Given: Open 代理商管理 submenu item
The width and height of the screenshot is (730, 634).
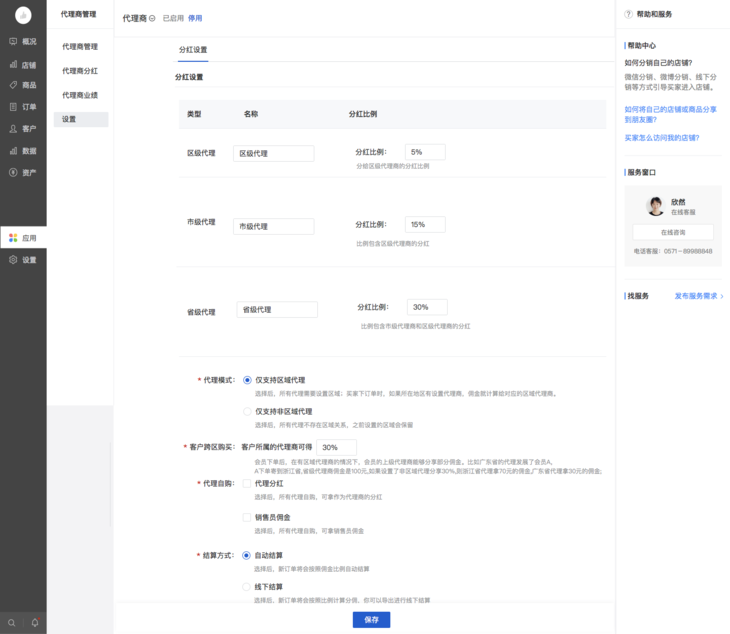Looking at the screenshot, I should (x=80, y=47).
